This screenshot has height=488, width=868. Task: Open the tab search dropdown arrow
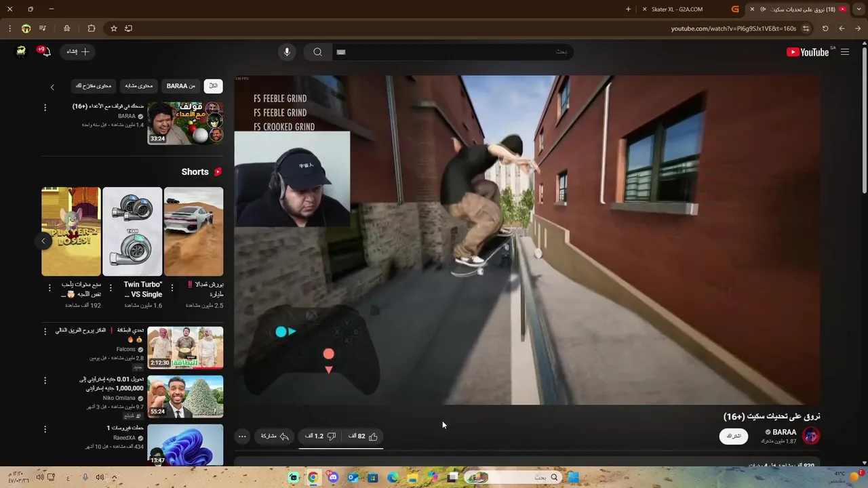coord(859,9)
